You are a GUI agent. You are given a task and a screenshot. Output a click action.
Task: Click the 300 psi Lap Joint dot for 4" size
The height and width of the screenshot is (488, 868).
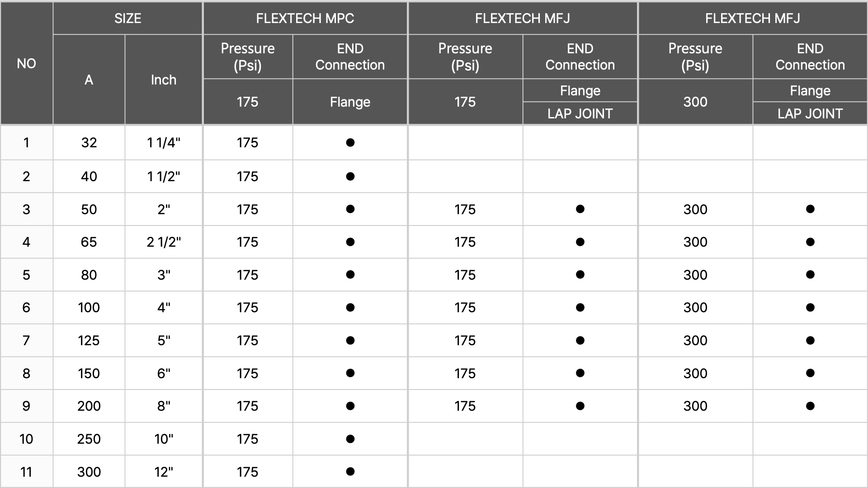coord(810,307)
